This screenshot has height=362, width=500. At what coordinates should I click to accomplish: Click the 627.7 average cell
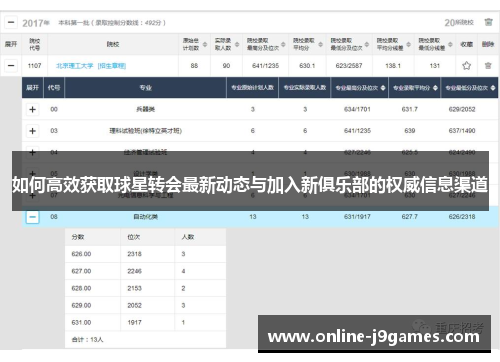pyautogui.click(x=410, y=217)
